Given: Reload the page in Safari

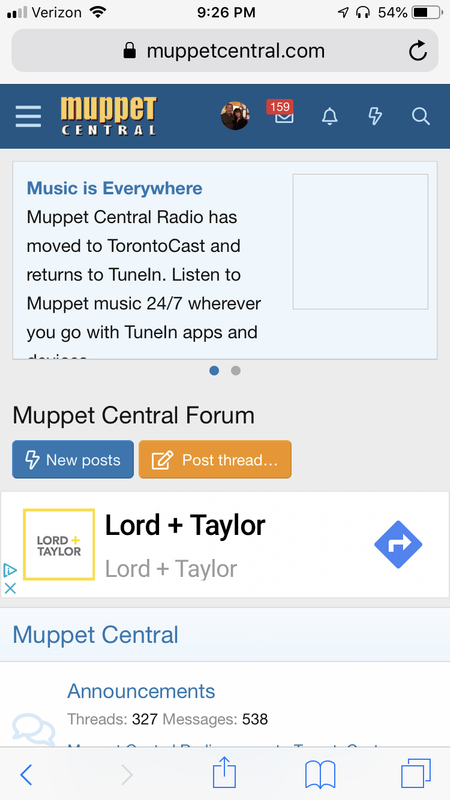Looking at the screenshot, I should pyautogui.click(x=418, y=51).
